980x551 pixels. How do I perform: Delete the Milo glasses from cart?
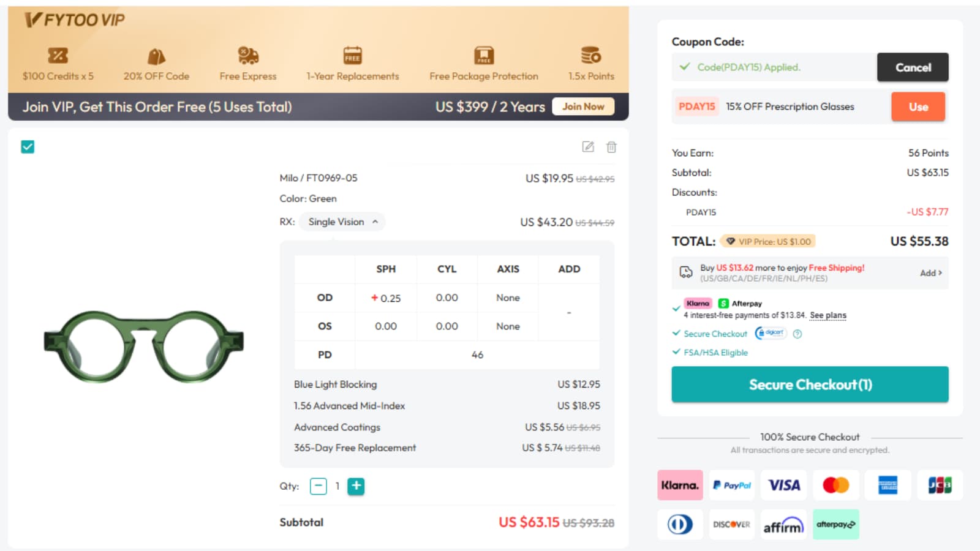(x=611, y=146)
